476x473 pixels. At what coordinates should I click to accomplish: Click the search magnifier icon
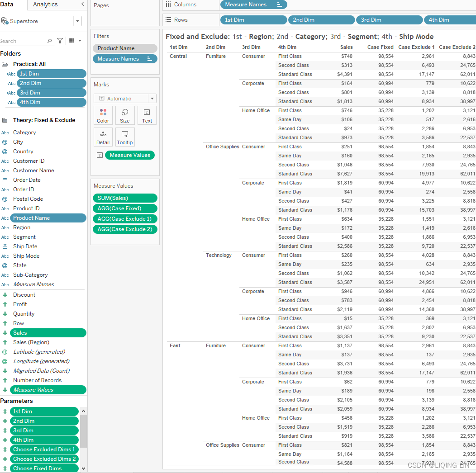coord(49,41)
